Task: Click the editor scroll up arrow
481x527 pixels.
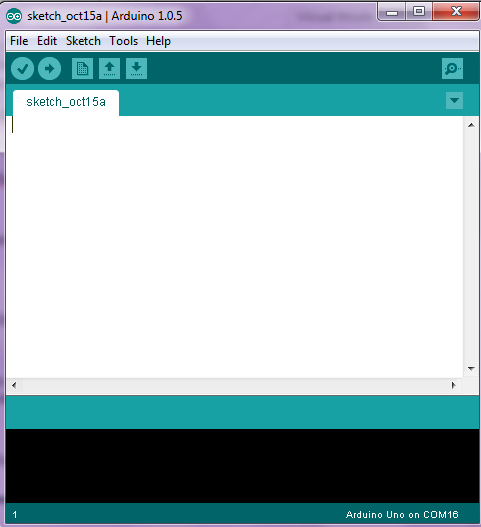Action: (471, 125)
